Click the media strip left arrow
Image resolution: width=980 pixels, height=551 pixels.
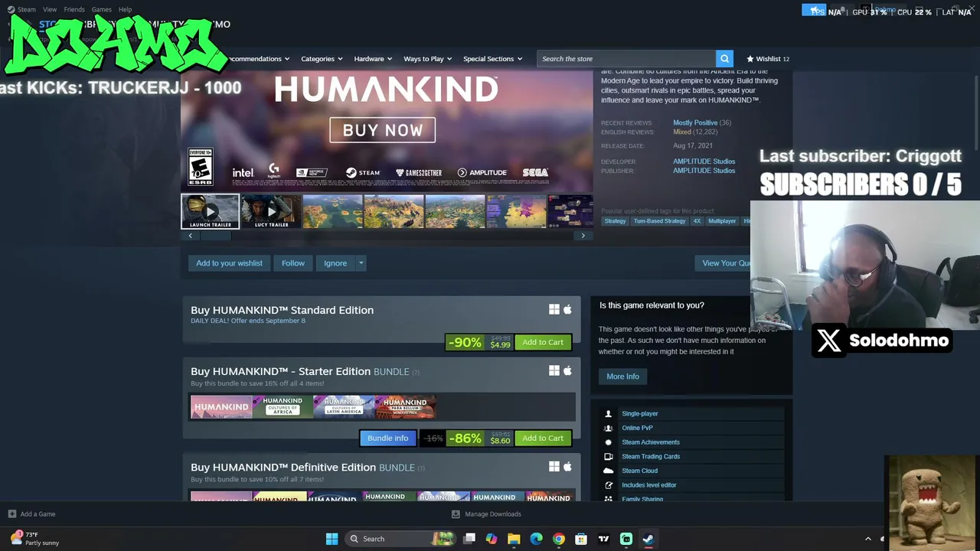(x=191, y=236)
